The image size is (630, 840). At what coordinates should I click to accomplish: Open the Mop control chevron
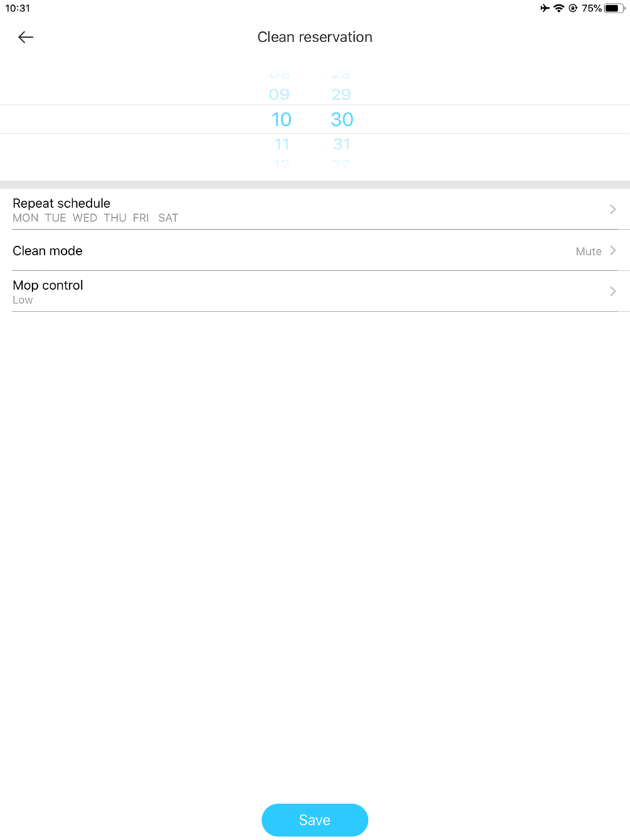612,291
